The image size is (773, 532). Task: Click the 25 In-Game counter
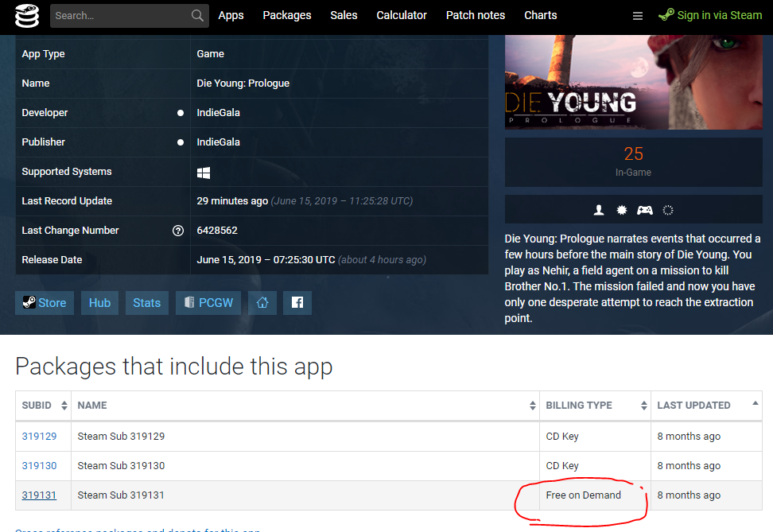pos(634,162)
